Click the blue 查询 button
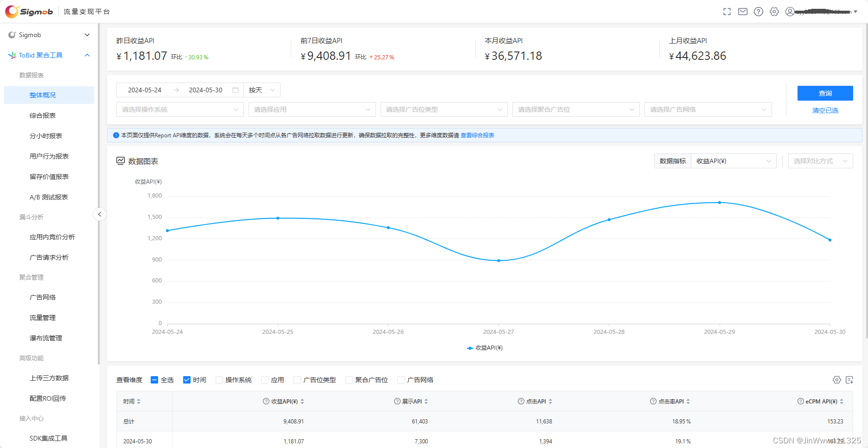The width and height of the screenshot is (868, 448). click(825, 93)
